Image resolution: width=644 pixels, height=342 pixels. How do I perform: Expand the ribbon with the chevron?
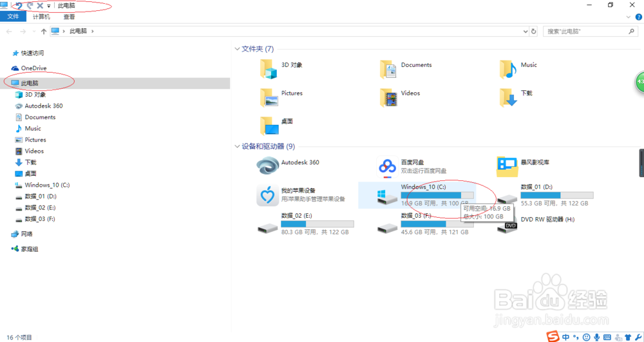pos(628,17)
